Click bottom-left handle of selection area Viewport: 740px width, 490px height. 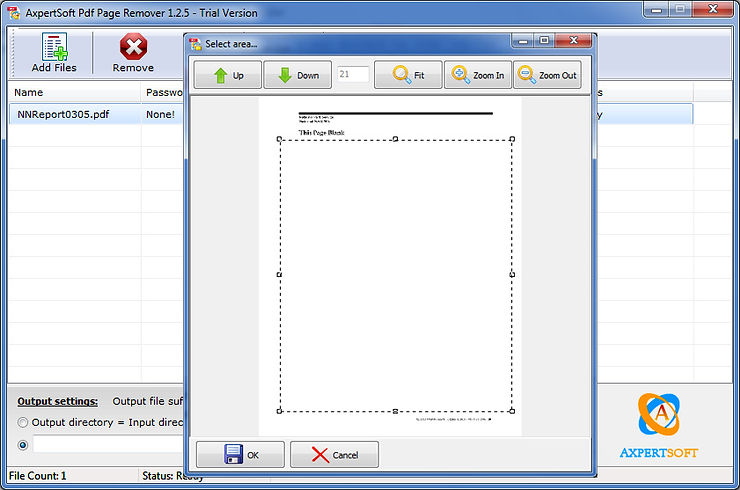(279, 411)
